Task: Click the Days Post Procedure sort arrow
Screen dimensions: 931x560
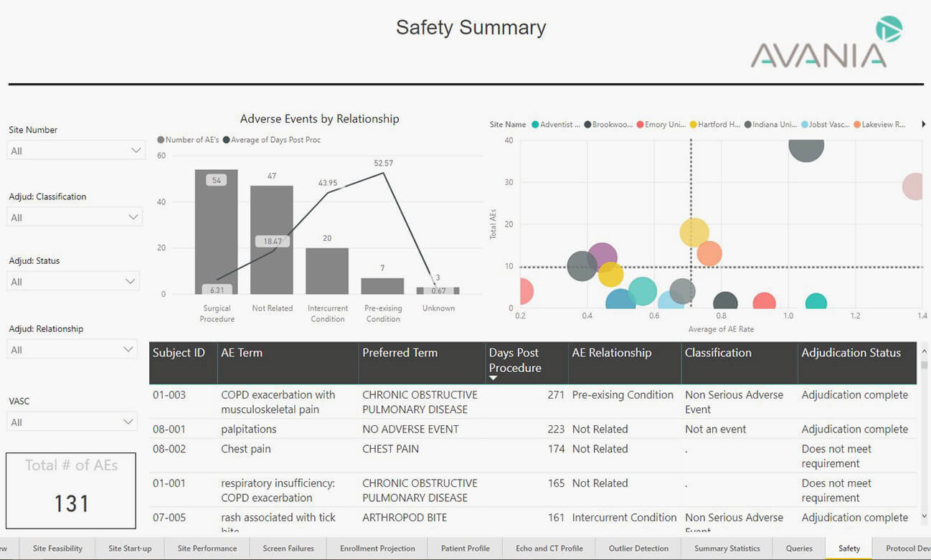Action: pyautogui.click(x=493, y=378)
